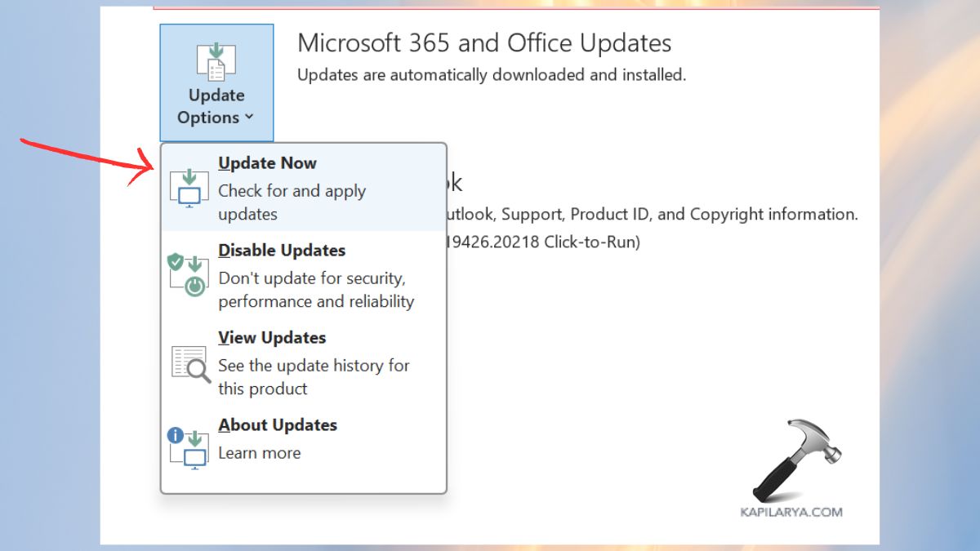
Task: Choose Update Now from the menu
Action: pos(267,162)
